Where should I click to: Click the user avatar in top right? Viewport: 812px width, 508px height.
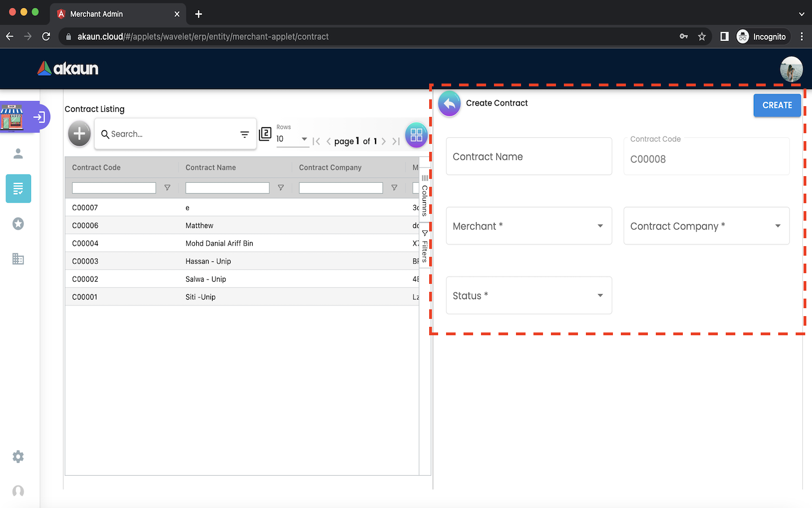pyautogui.click(x=791, y=69)
